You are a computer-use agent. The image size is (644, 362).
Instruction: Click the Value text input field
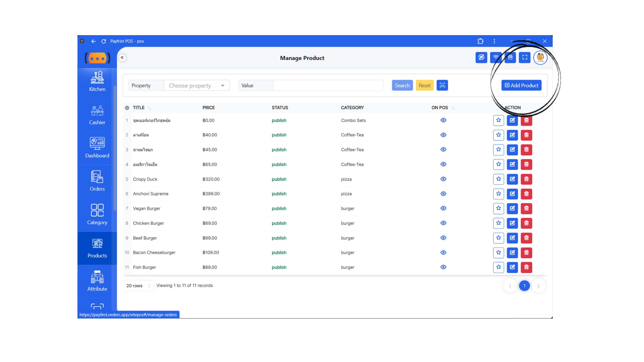pyautogui.click(x=328, y=85)
